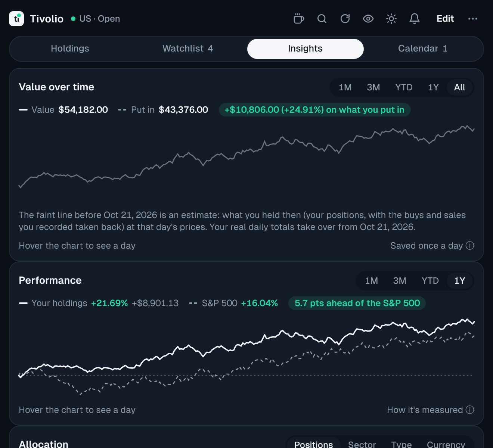Set Performance range to 1M
Image resolution: width=493 pixels, height=448 pixels.
[x=371, y=281]
